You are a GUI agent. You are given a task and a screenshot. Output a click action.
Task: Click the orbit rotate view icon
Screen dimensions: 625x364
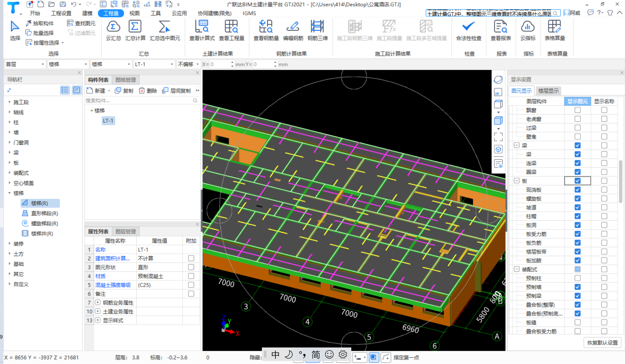tap(498, 80)
